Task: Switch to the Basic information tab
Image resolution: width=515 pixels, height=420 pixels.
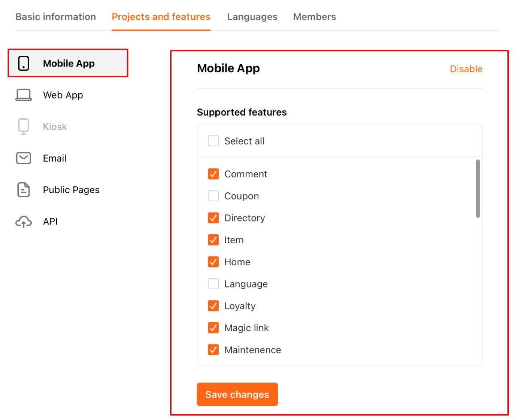Action: pos(55,17)
